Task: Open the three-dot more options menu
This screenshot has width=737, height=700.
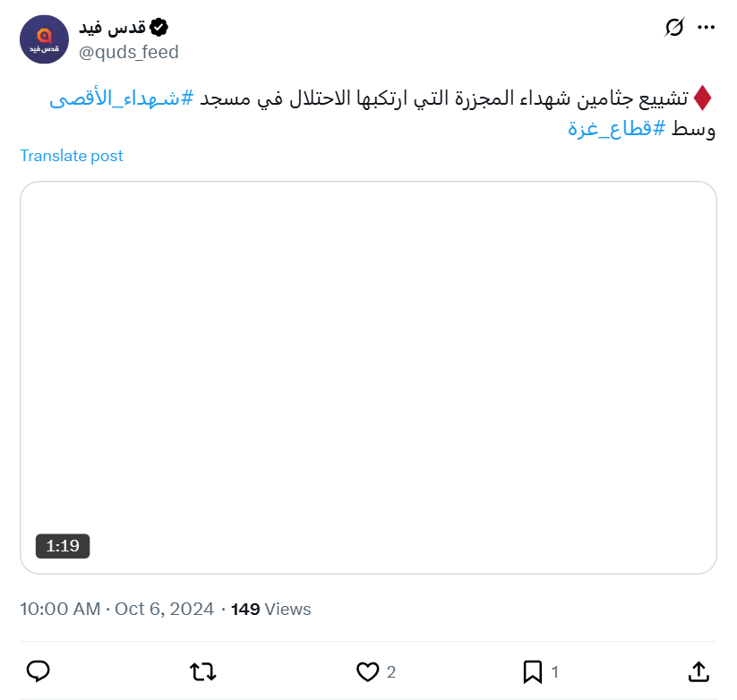Action: (x=707, y=28)
